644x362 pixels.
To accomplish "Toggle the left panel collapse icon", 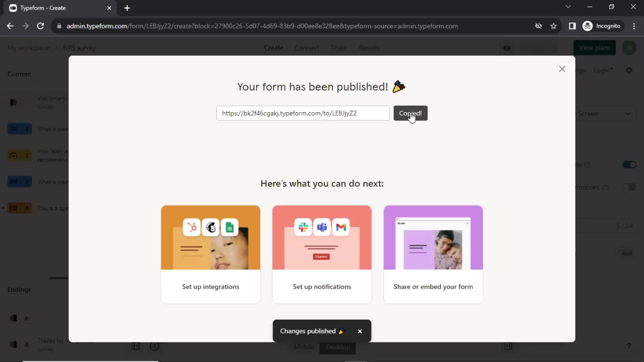I will coord(136,346).
